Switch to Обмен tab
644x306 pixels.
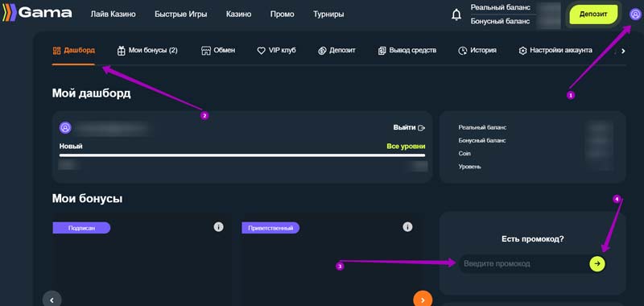coord(218,51)
